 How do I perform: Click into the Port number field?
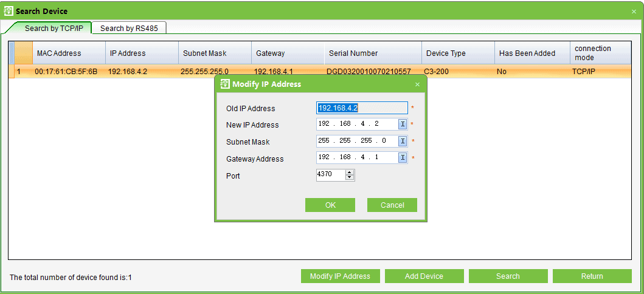click(x=330, y=175)
